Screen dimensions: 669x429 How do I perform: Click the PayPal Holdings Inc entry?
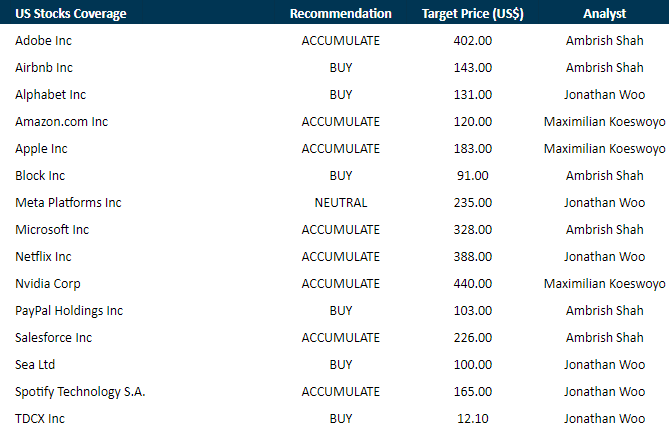point(69,311)
